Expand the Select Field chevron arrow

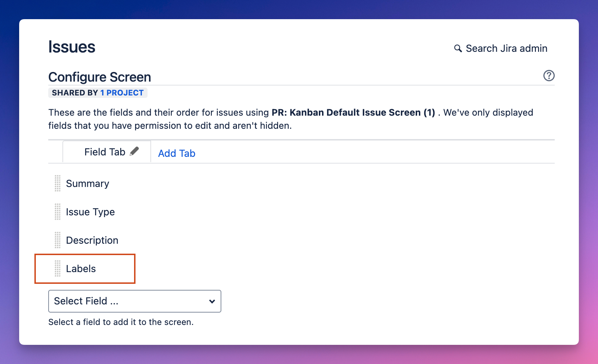[212, 301]
